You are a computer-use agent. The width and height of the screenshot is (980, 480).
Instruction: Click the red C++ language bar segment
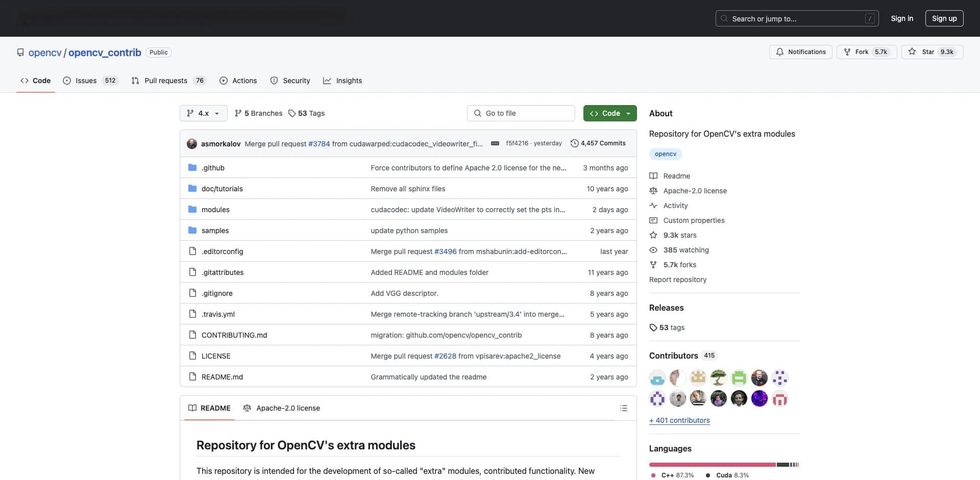pyautogui.click(x=713, y=465)
